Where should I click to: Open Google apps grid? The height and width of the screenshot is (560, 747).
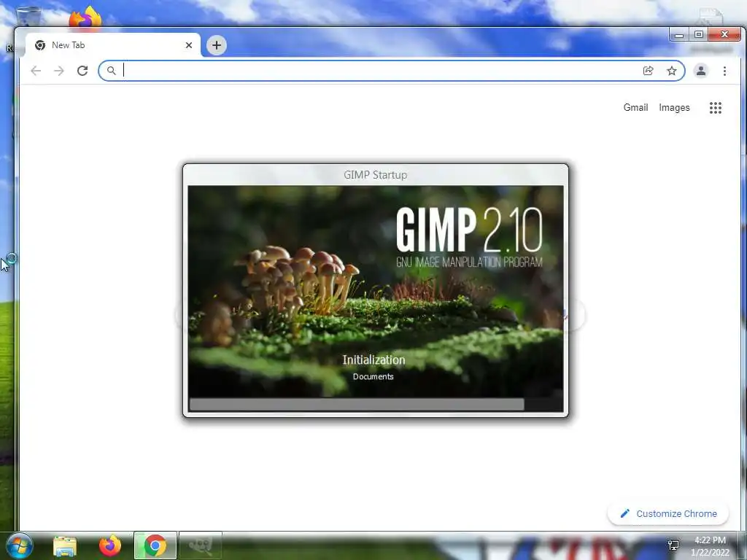point(716,108)
